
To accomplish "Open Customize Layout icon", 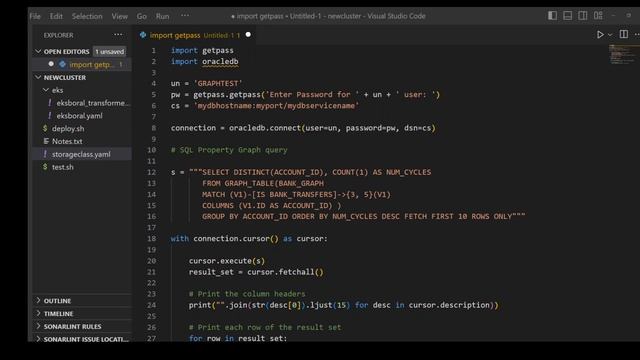I will (598, 16).
